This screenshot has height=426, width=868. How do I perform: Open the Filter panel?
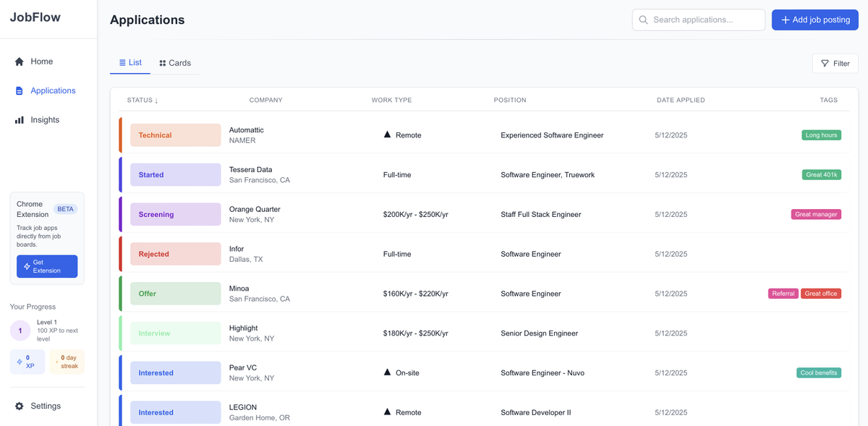(x=835, y=63)
